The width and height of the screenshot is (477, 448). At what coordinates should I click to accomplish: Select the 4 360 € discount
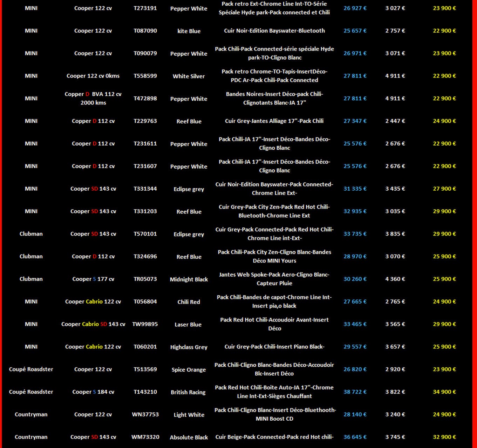pos(395,279)
